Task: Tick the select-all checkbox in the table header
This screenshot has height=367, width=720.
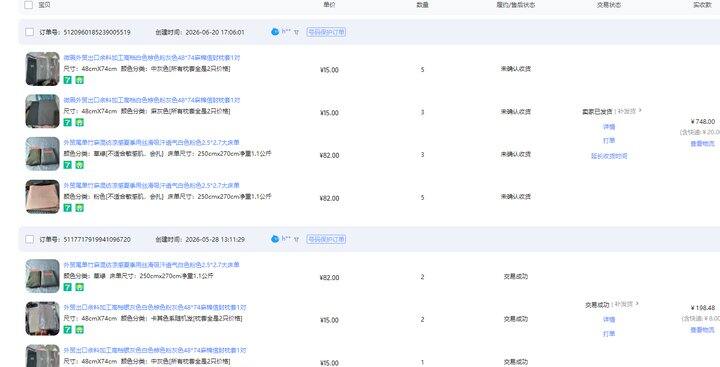Action: 28,5
